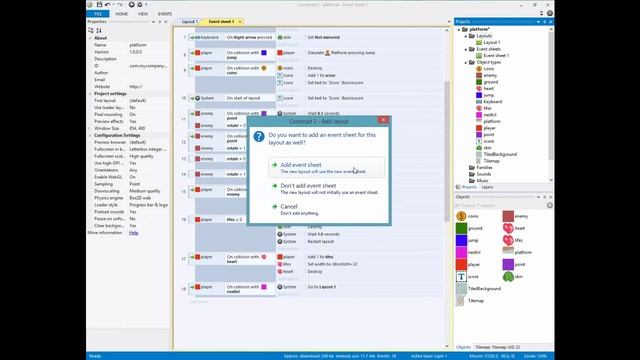The height and width of the screenshot is (360, 640).
Task: Click the About help icon top right
Action: [x=549, y=13]
